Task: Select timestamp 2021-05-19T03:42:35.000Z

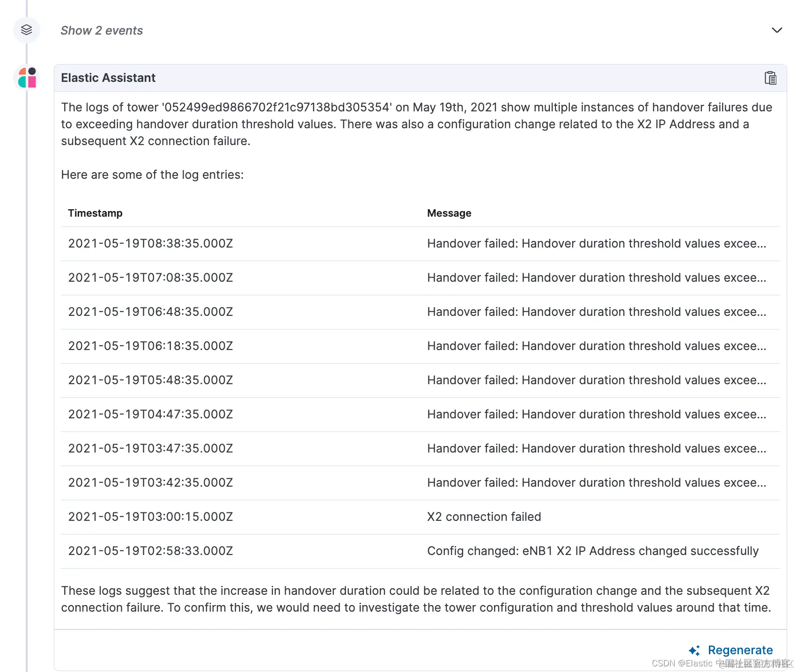Action: [x=150, y=482]
